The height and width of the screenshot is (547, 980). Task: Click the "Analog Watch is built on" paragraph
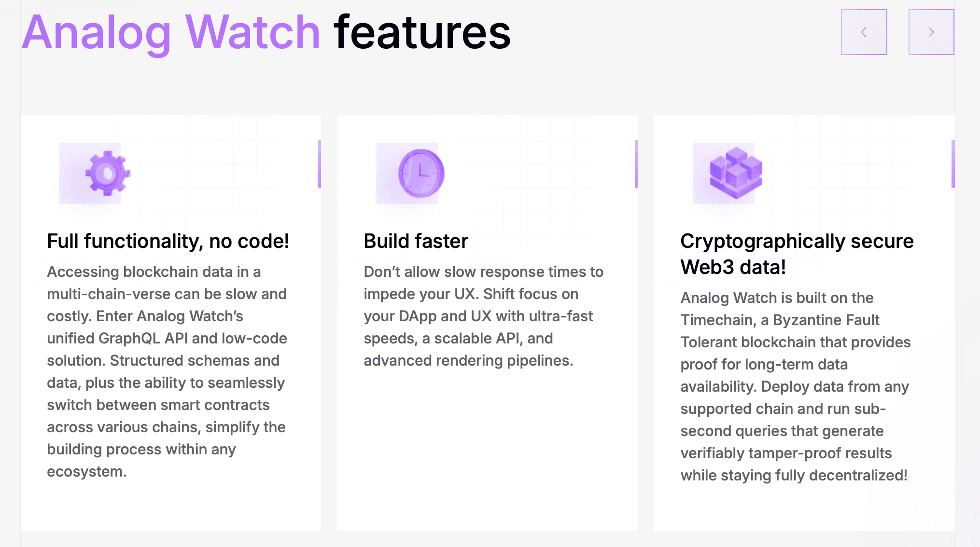[x=795, y=386]
